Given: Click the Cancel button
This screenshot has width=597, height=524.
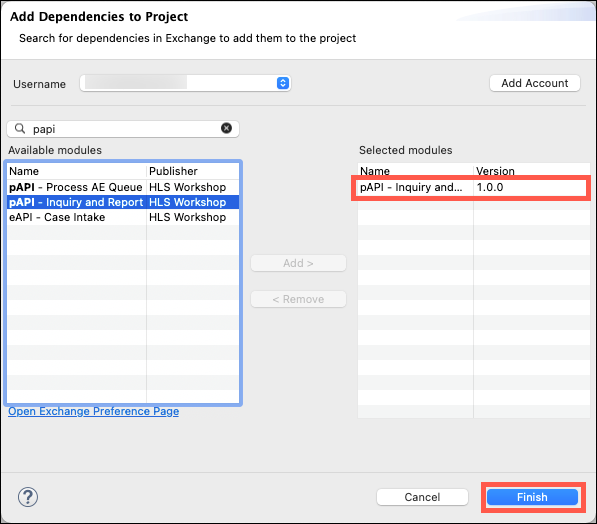Looking at the screenshot, I should point(422,497).
